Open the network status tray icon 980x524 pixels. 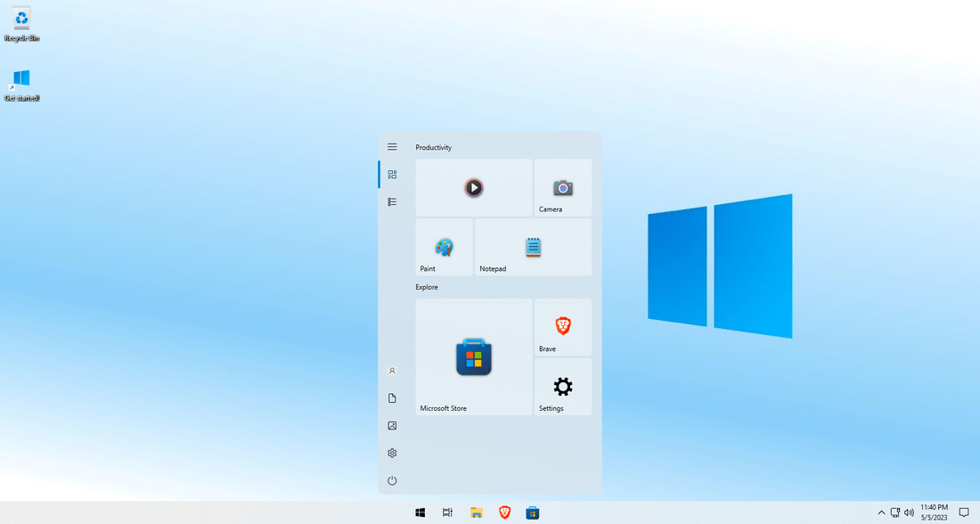coord(895,512)
